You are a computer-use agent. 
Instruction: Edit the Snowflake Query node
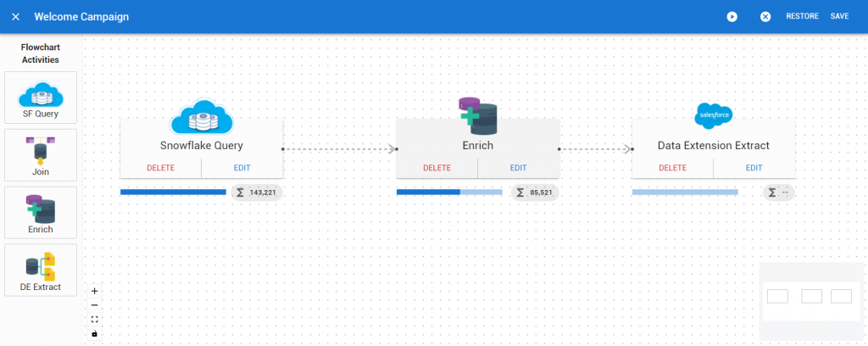(242, 168)
